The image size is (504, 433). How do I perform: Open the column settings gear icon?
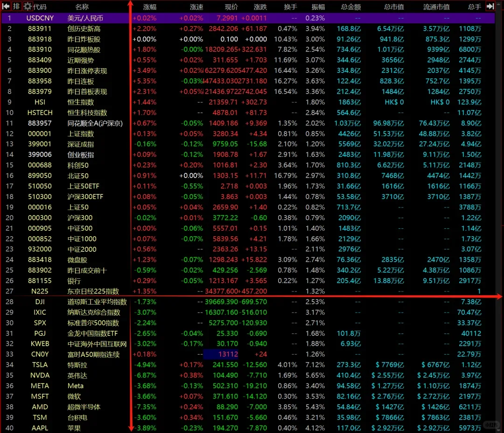[28, 6]
